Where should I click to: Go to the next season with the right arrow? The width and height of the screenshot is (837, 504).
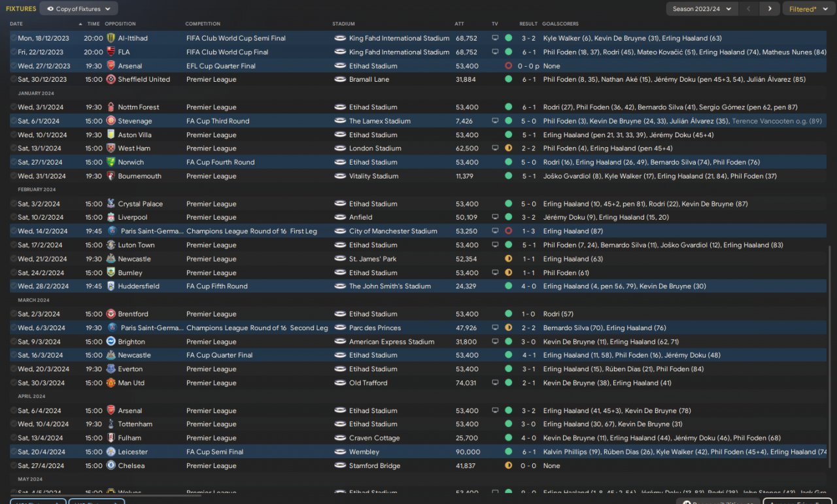click(x=770, y=8)
